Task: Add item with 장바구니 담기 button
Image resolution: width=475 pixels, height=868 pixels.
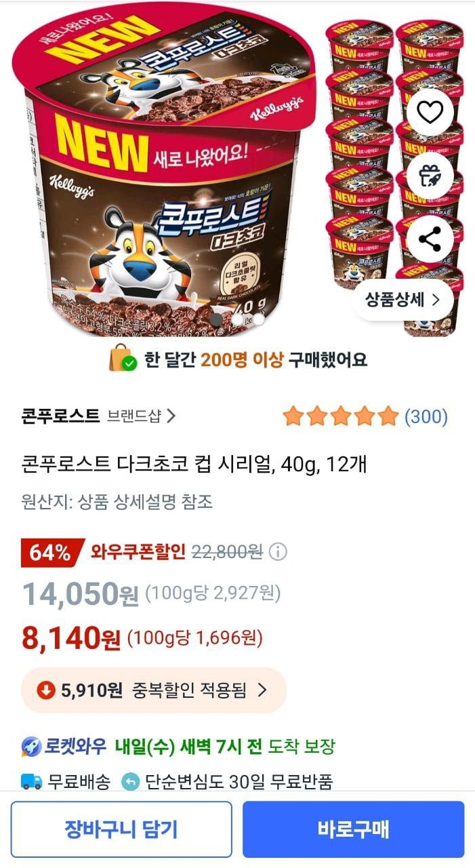Action: coord(121,829)
